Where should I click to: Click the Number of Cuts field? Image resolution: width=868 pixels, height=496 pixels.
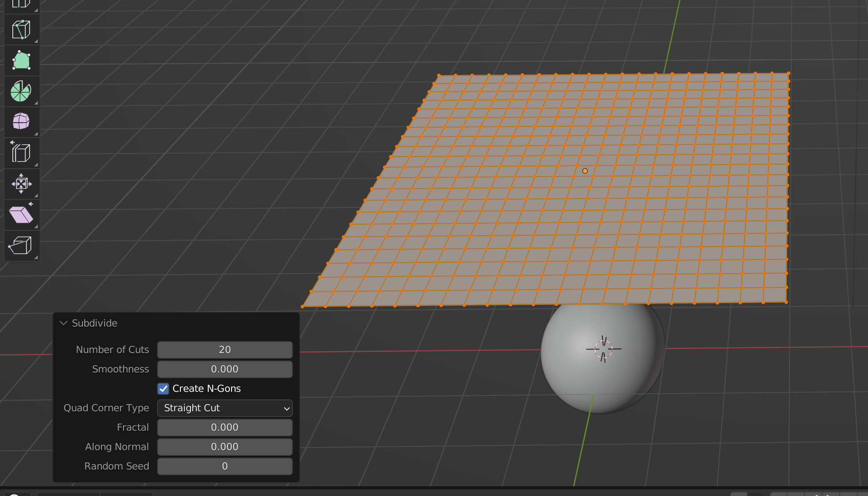(224, 349)
